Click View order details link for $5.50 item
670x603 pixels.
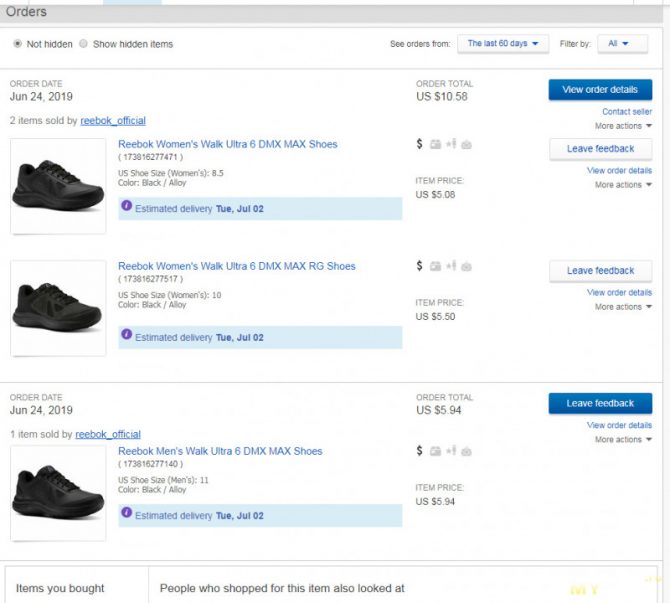[619, 293]
